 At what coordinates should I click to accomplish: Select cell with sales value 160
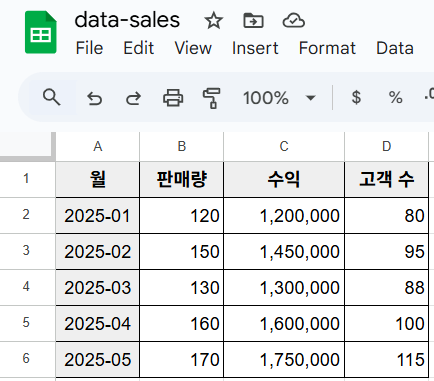point(182,323)
